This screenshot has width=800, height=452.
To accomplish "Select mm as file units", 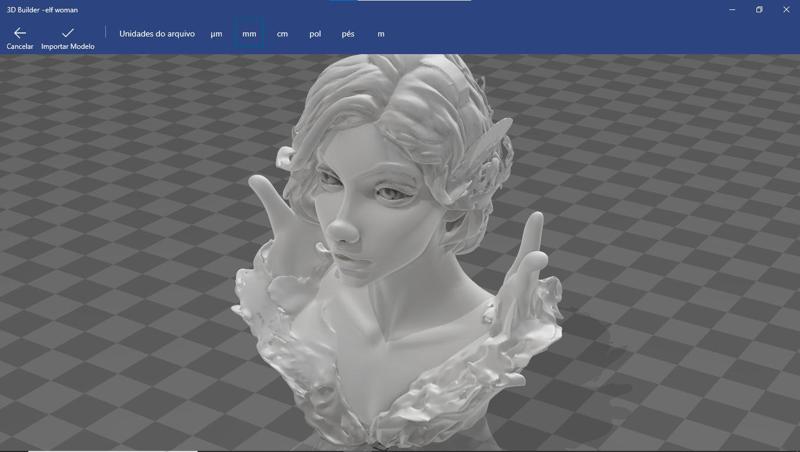I will (249, 34).
